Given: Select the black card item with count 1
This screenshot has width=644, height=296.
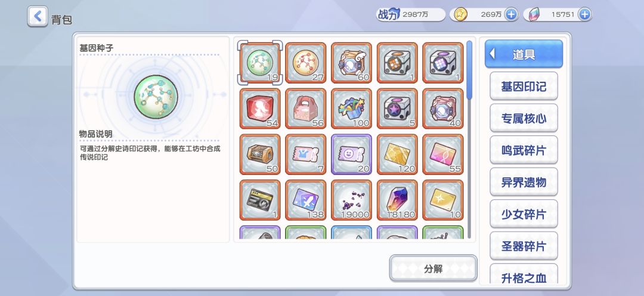Looking at the screenshot, I should (x=260, y=199).
